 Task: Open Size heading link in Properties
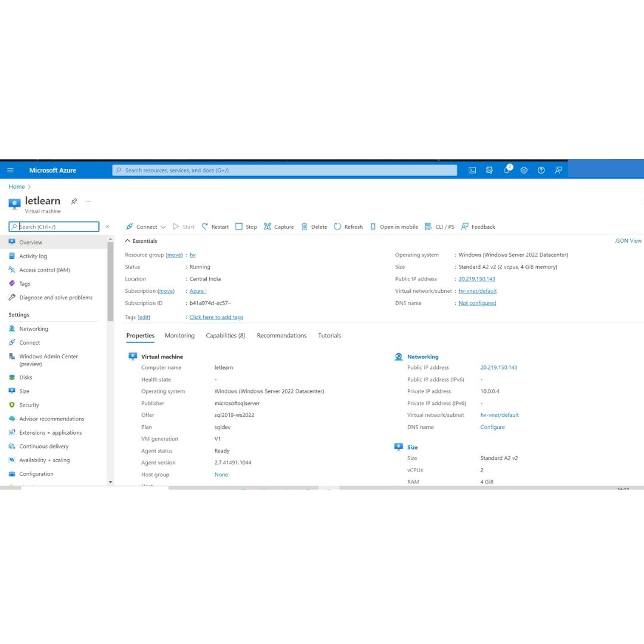click(413, 447)
